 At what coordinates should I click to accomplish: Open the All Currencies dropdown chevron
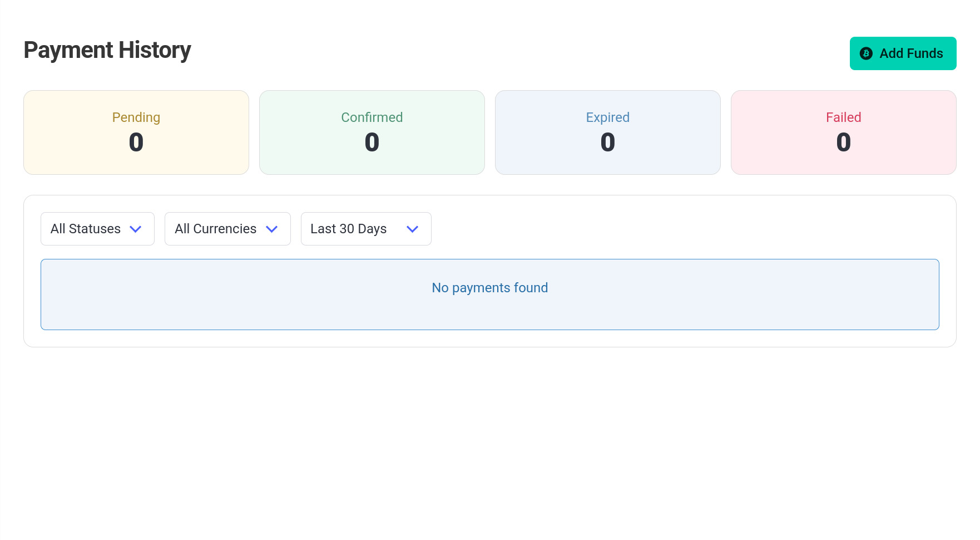(x=272, y=229)
